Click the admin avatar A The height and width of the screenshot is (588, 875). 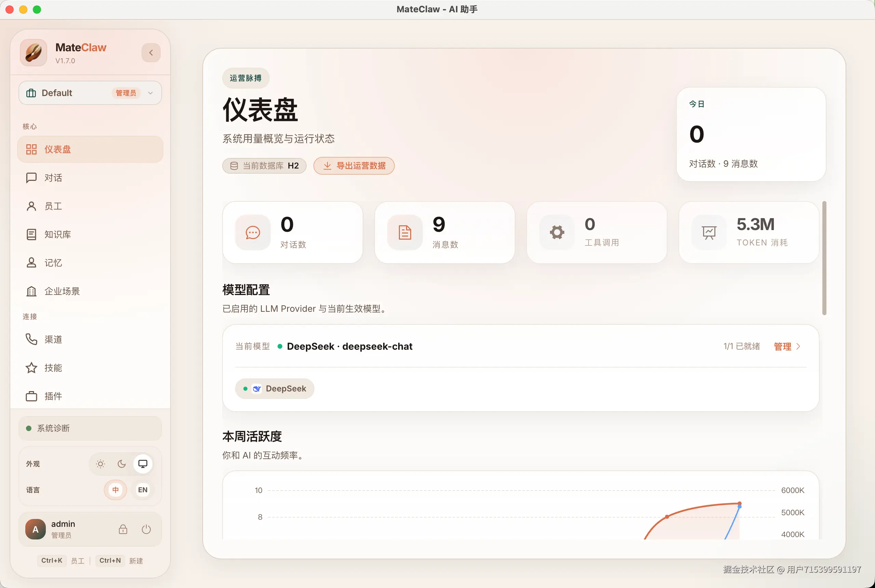click(x=36, y=529)
